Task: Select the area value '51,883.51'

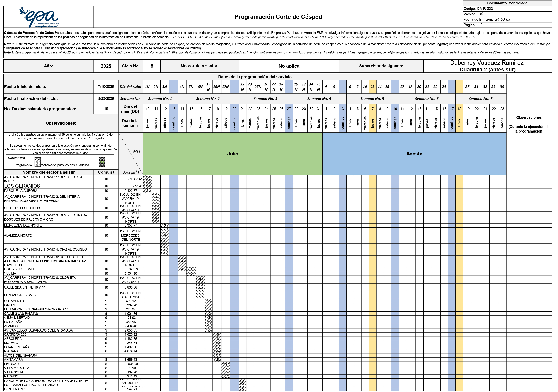Action: click(135, 179)
